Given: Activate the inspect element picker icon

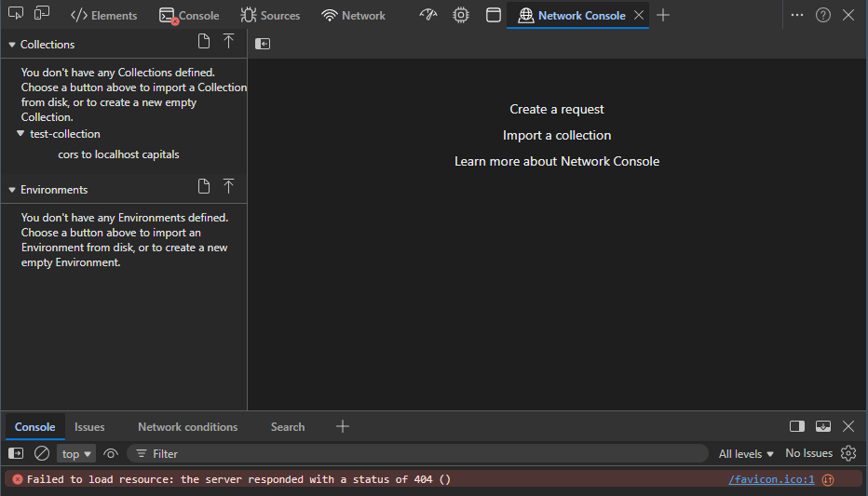Looking at the screenshot, I should [x=16, y=14].
